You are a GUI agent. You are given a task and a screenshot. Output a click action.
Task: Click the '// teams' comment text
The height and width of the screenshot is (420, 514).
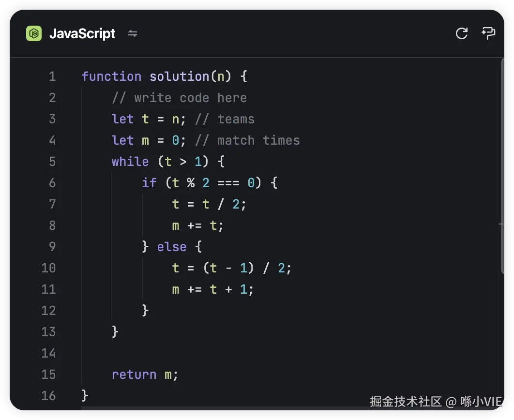pos(225,119)
